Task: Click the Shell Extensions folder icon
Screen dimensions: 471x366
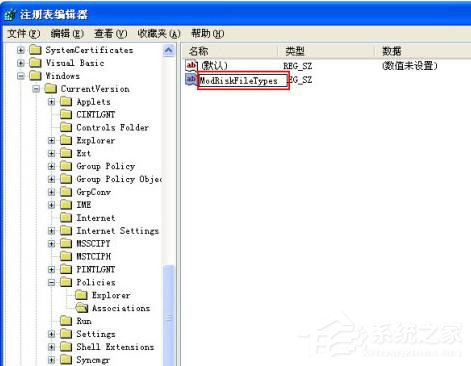Action: (x=66, y=347)
